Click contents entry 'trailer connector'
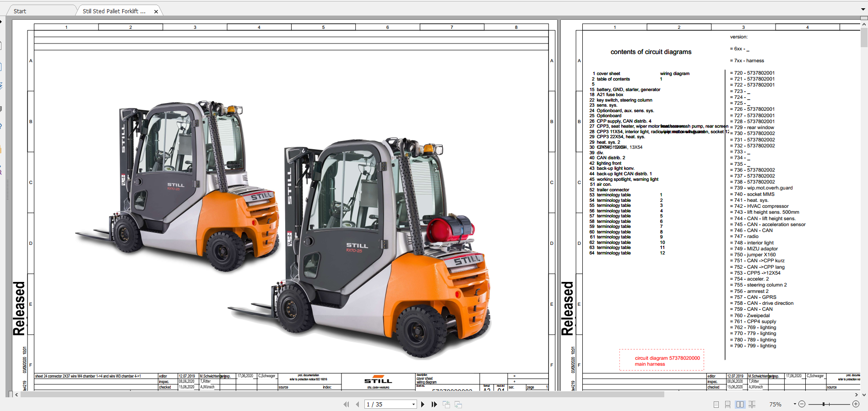Image resolution: width=868 pixels, height=411 pixels. [613, 190]
